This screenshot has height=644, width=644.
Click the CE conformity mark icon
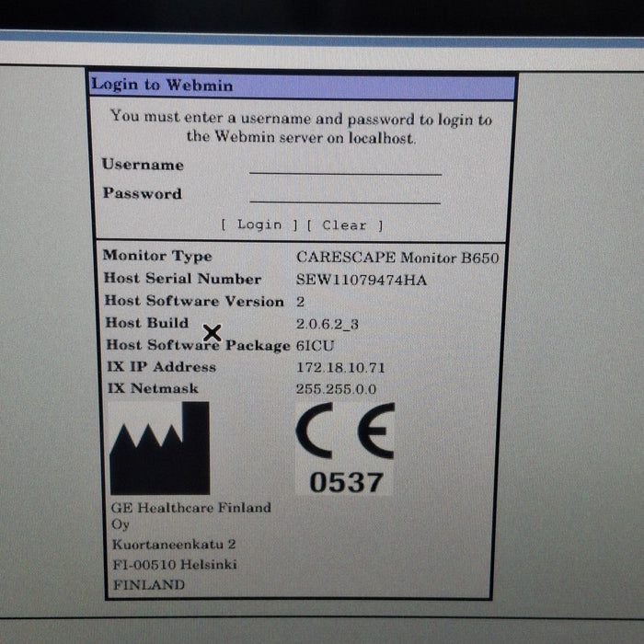point(345,431)
